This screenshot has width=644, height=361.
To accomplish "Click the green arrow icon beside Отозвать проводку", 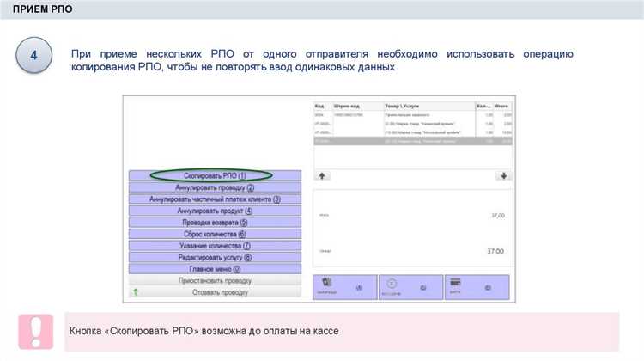I will click(x=135, y=292).
